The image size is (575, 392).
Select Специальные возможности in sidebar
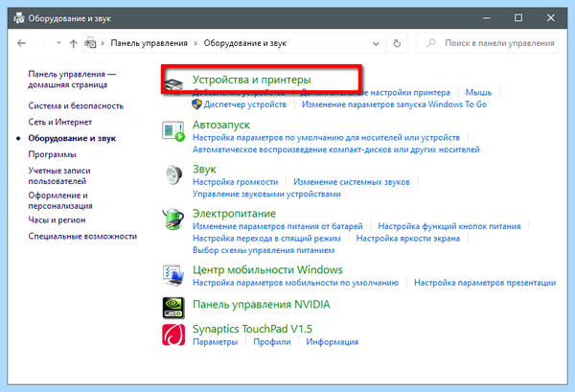click(82, 236)
